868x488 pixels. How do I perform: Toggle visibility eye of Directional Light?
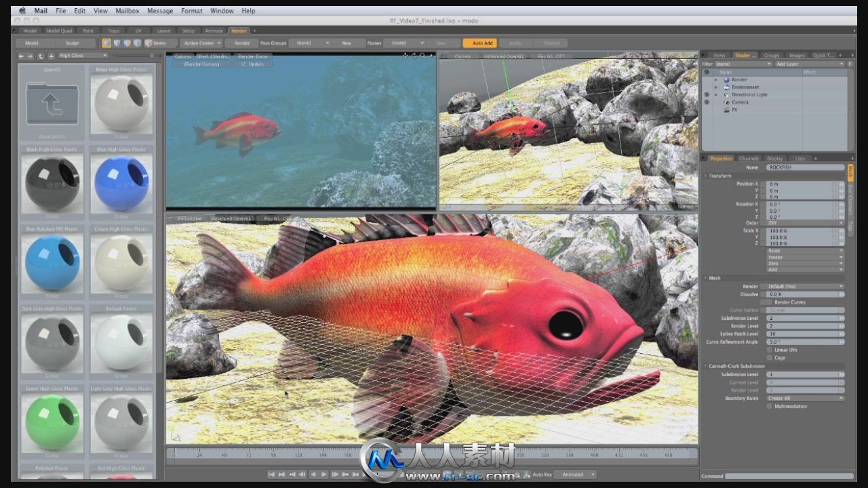pyautogui.click(x=706, y=95)
